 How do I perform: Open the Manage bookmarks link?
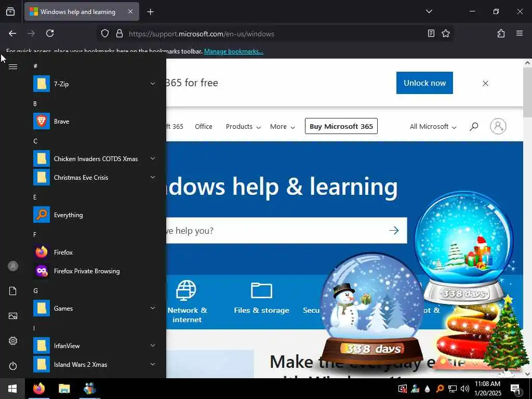(x=233, y=51)
